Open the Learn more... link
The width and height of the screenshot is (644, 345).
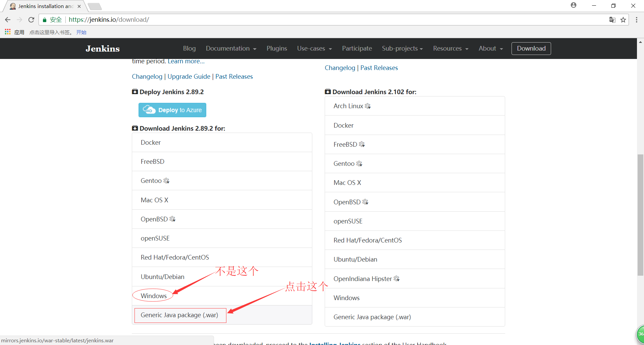(186, 61)
